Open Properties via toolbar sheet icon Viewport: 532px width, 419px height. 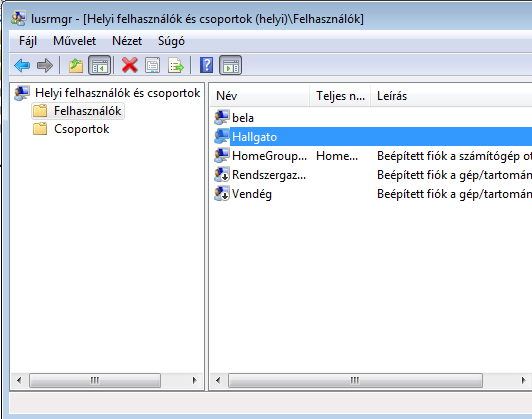click(x=152, y=65)
